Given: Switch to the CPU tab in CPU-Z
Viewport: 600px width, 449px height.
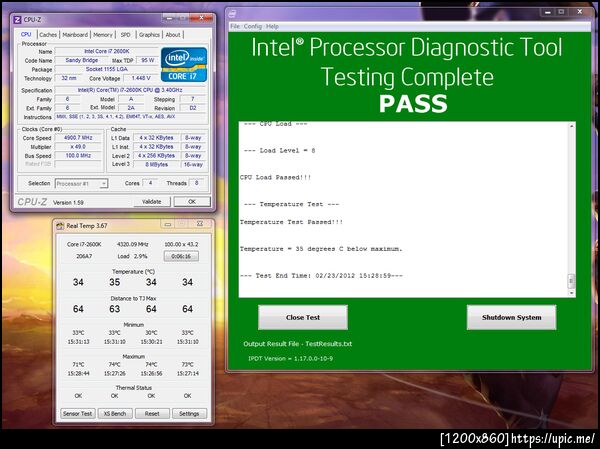Looking at the screenshot, I should [26, 34].
